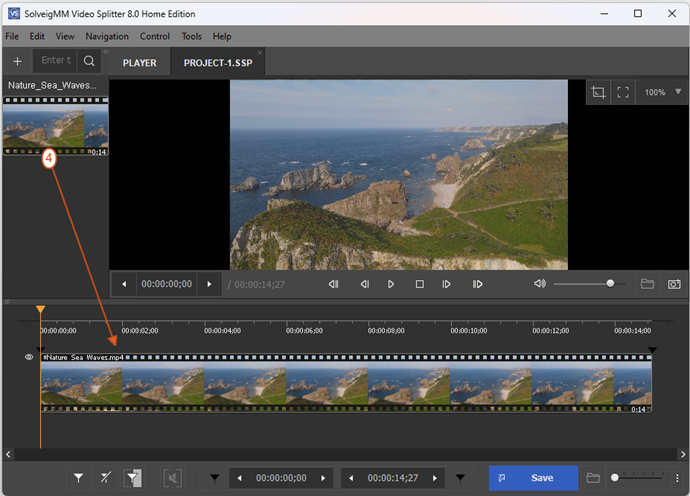Play the video

(x=391, y=284)
